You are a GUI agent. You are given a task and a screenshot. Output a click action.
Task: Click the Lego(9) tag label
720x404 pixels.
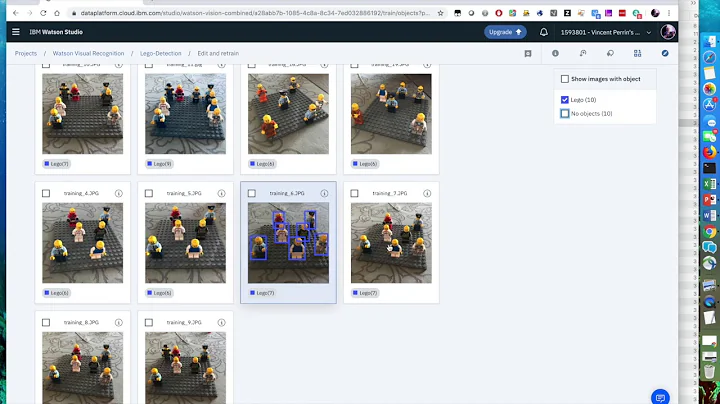[x=159, y=163]
